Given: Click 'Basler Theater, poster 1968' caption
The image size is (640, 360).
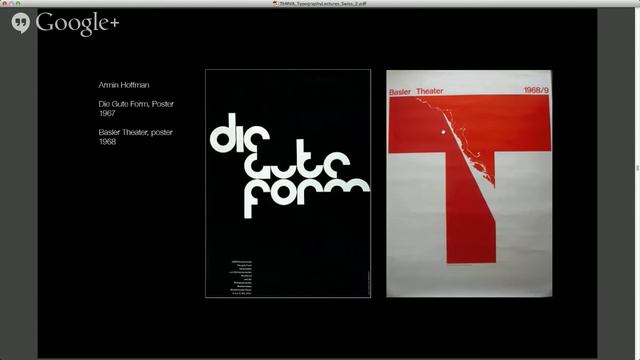Looking at the screenshot, I should (x=136, y=137).
